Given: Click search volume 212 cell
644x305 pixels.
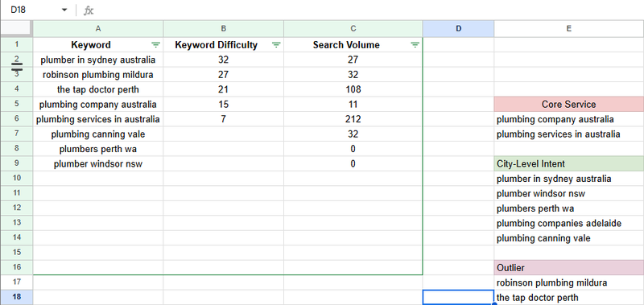Looking at the screenshot, I should [353, 119].
